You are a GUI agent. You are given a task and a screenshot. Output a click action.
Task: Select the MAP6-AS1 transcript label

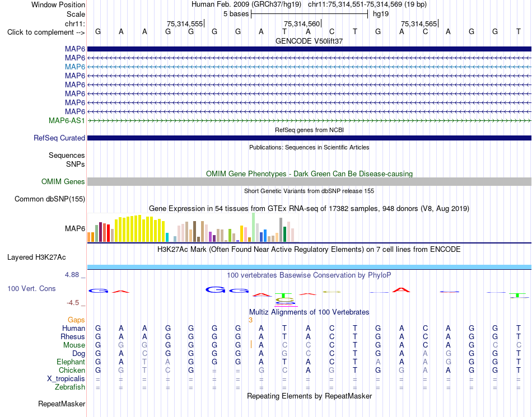coord(67,120)
